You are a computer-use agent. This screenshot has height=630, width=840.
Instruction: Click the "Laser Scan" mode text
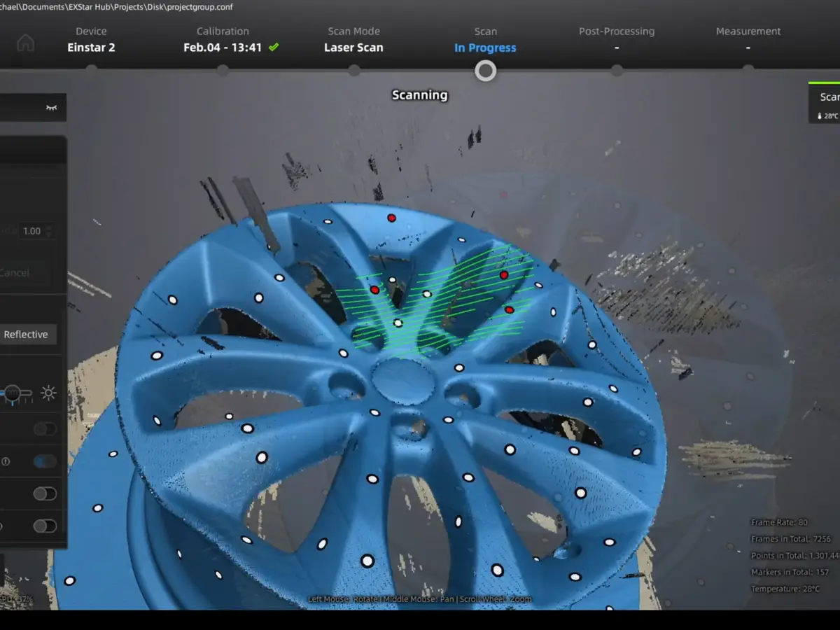coord(353,48)
